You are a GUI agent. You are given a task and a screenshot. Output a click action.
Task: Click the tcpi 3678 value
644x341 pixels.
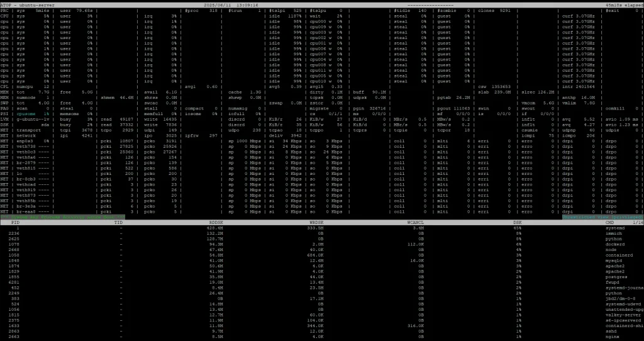(x=76, y=130)
